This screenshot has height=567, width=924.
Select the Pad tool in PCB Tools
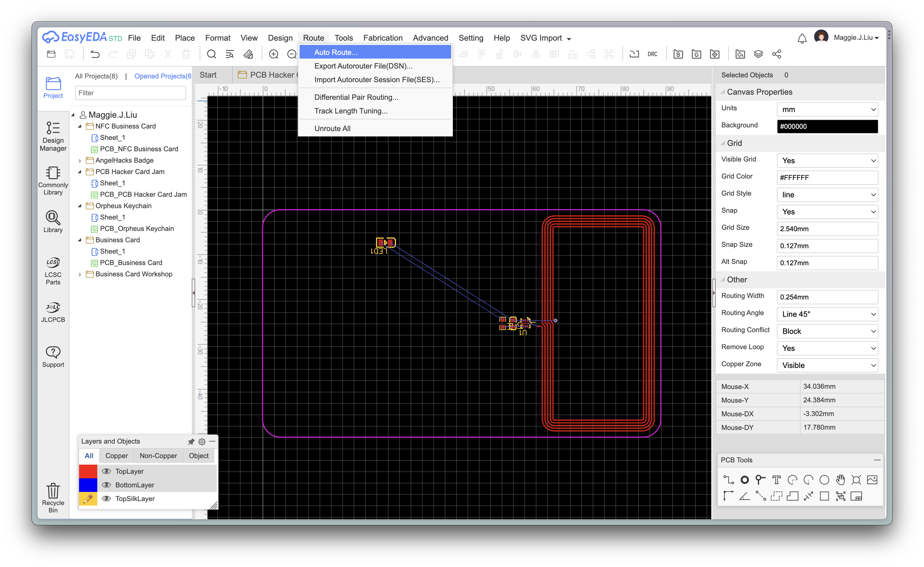745,480
